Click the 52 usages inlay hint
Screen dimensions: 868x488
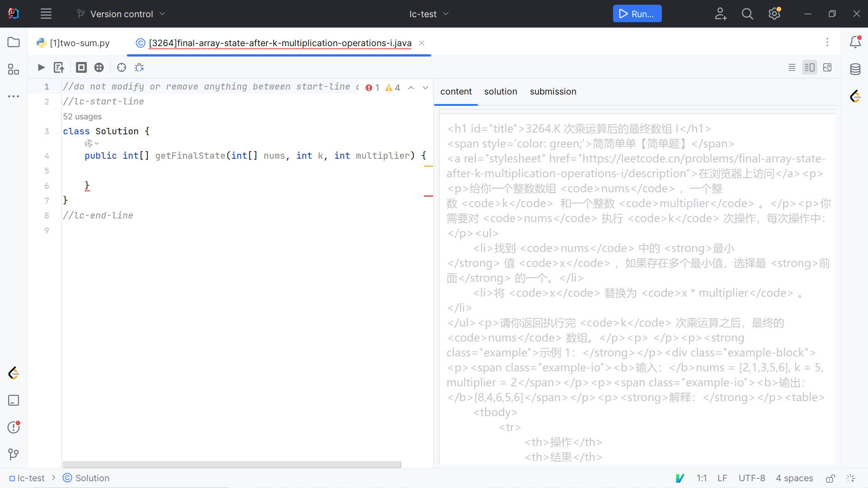(x=82, y=117)
